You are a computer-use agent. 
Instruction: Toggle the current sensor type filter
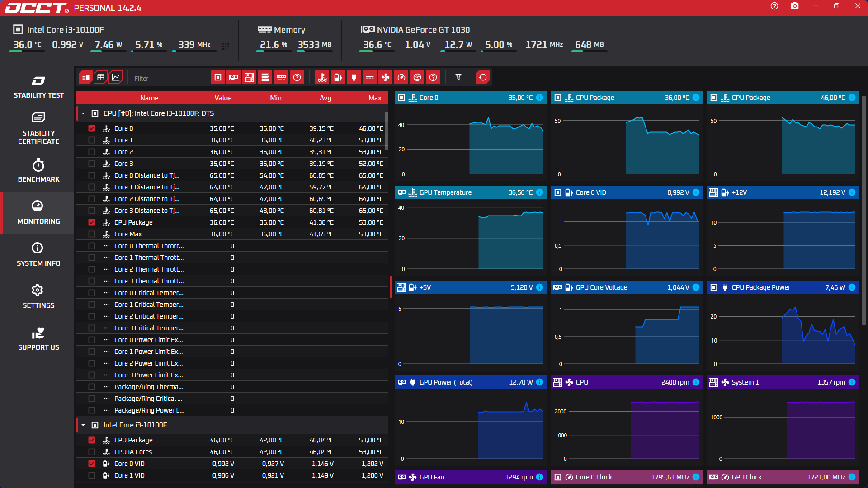(x=370, y=77)
